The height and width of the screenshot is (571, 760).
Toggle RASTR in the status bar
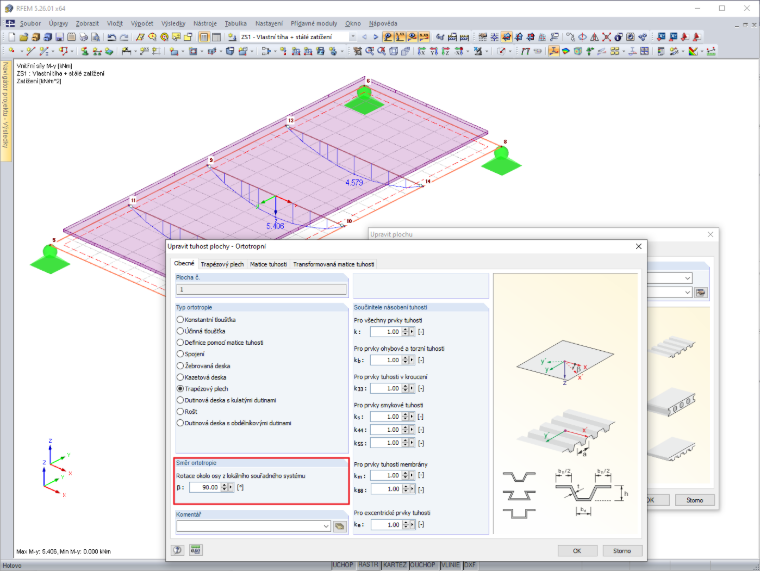368,565
